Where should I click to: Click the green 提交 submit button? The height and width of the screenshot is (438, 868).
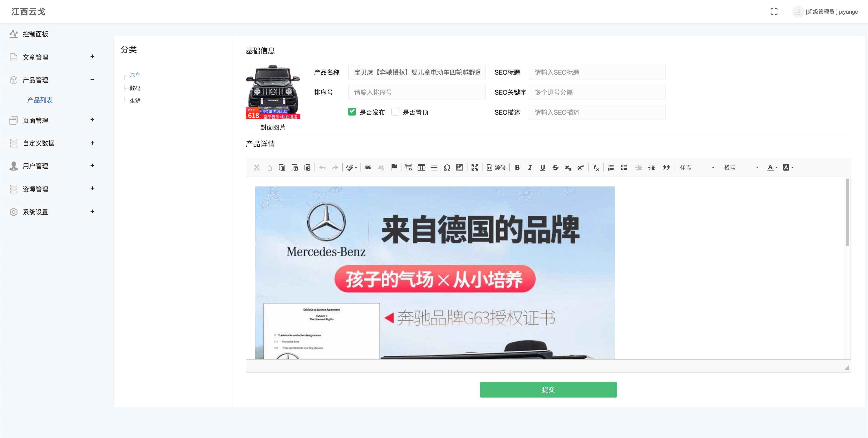[x=548, y=390]
